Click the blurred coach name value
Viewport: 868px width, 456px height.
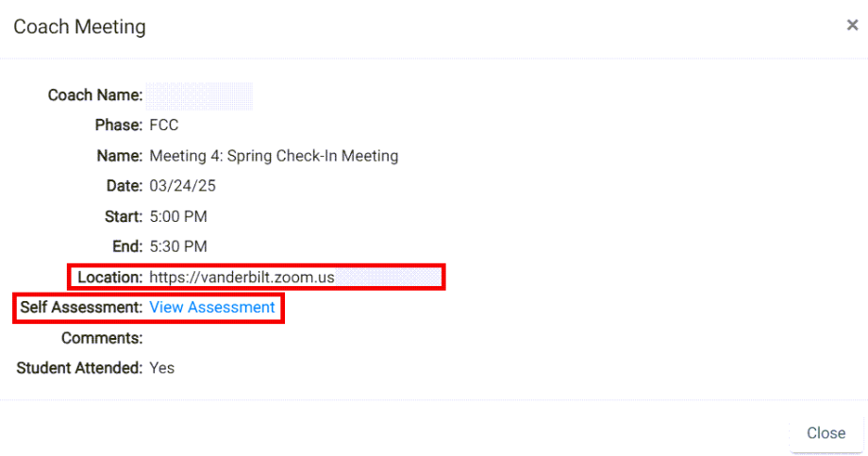coord(199,96)
